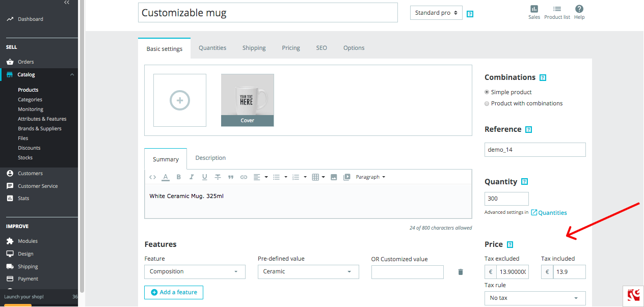Switch to the Pricing tab
644x307 pixels.
pos(291,48)
